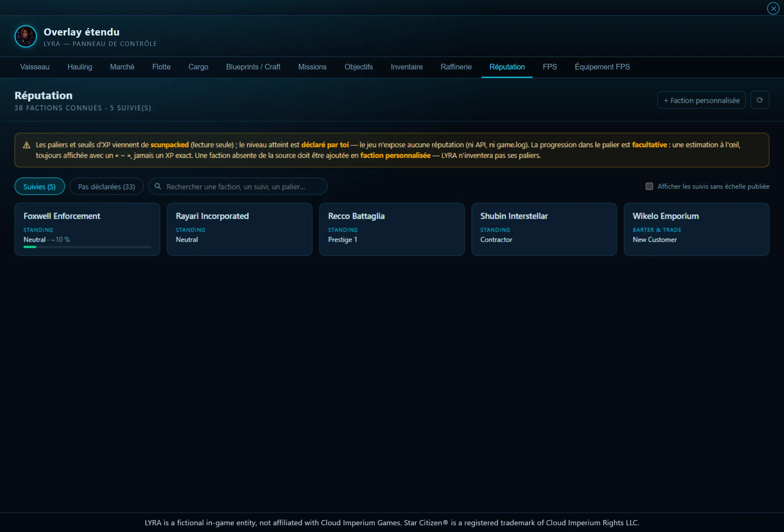The image size is (784, 532).
Task: Switch to Blueprints / Craft tab
Action: [253, 67]
